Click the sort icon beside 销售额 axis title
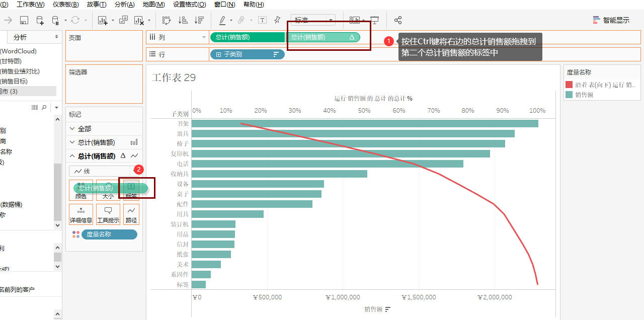Viewport: 644px width, 320px height. 388,309
